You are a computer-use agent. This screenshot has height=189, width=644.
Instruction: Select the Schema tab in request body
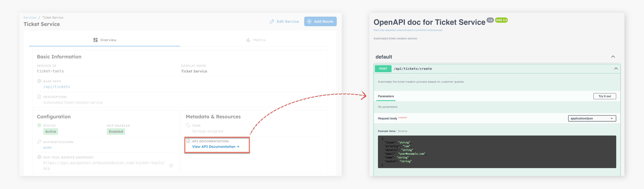[403, 131]
